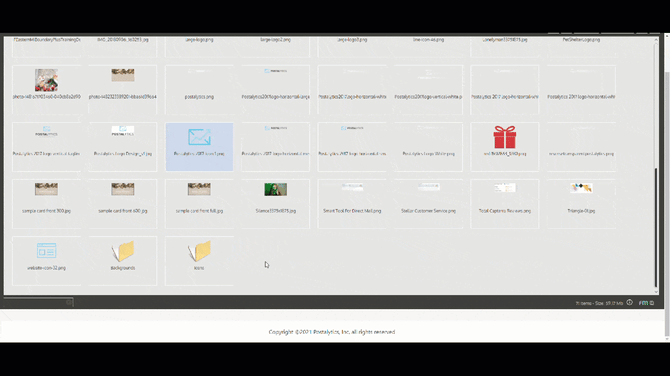The width and height of the screenshot is (670, 376).
Task: Click the info icon in status bar
Action: [629, 303]
